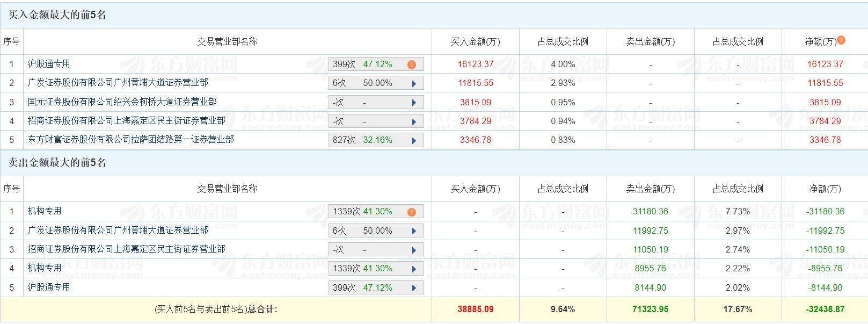
Task: Expand arrow for 招商证券 in buy table
Action: tap(414, 122)
